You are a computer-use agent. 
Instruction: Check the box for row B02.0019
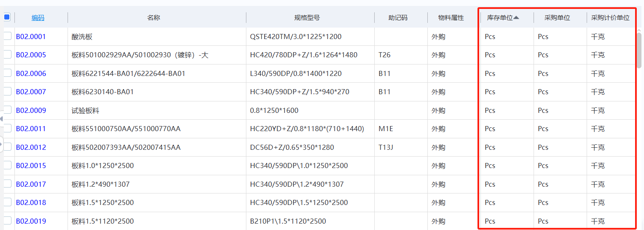tap(7, 221)
